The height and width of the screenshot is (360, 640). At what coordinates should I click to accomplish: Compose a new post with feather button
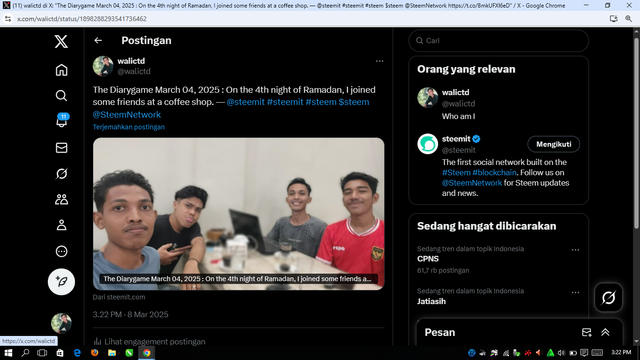tap(61, 282)
